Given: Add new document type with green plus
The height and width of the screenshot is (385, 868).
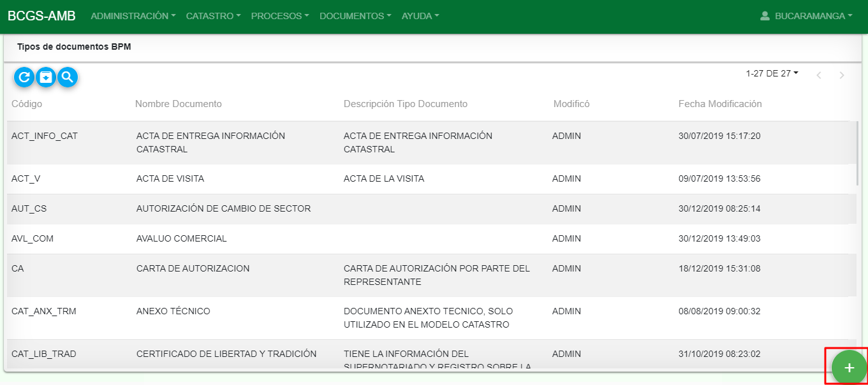Looking at the screenshot, I should pos(849,368).
